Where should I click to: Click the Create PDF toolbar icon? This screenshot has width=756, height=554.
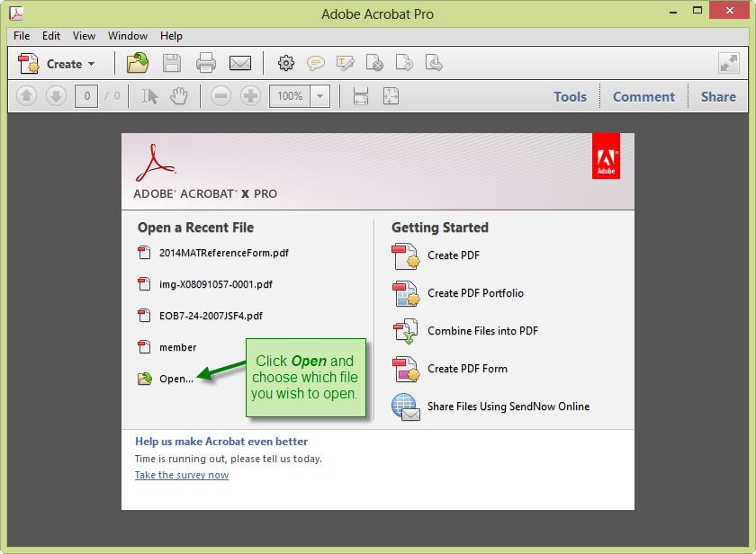click(x=29, y=64)
